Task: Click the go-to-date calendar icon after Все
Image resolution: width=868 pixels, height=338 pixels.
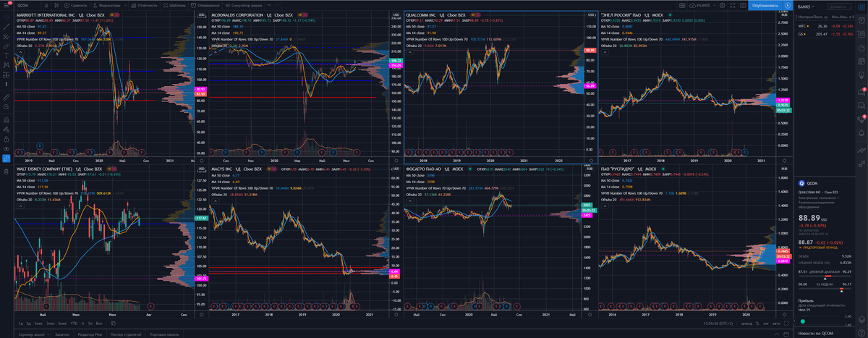Action: click(113, 324)
